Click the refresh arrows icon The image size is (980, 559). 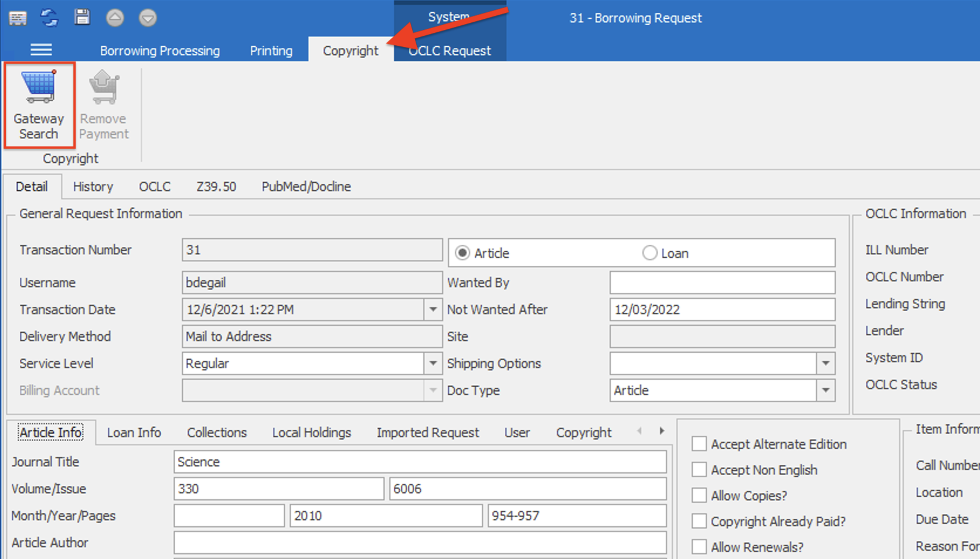coord(49,18)
